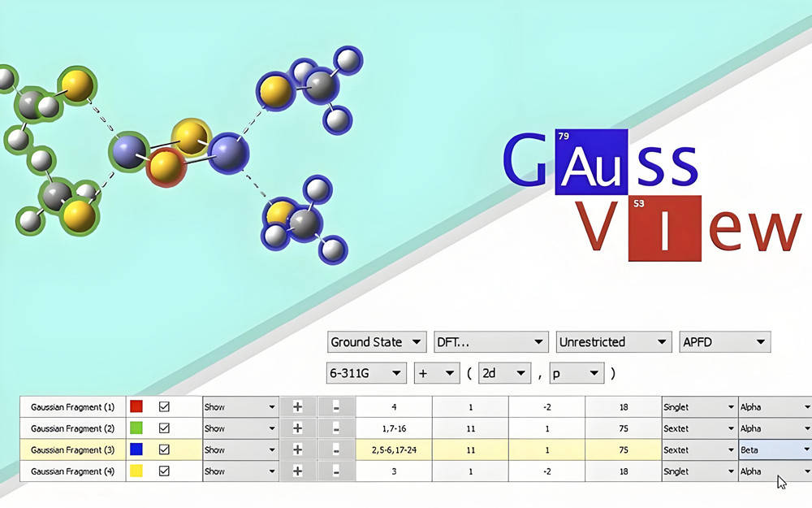Toggle the checkbox for Gaussian Fragment (3)
The width and height of the screenshot is (812, 508).
point(164,449)
